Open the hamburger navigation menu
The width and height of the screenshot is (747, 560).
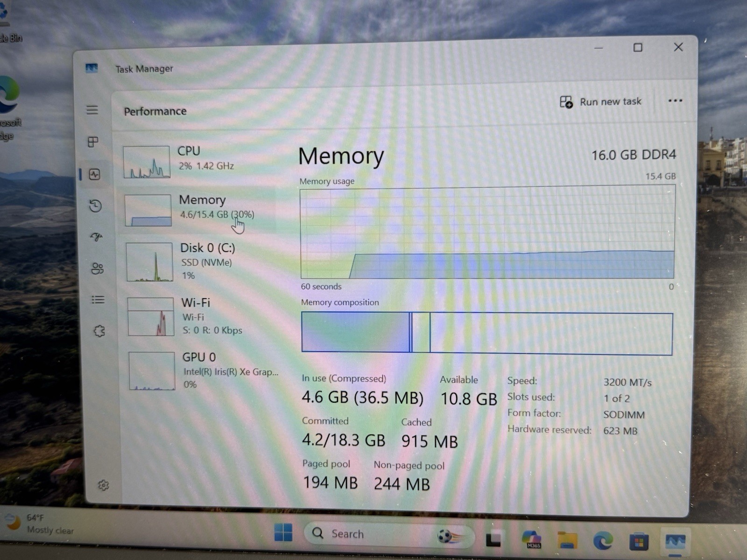tap(92, 110)
